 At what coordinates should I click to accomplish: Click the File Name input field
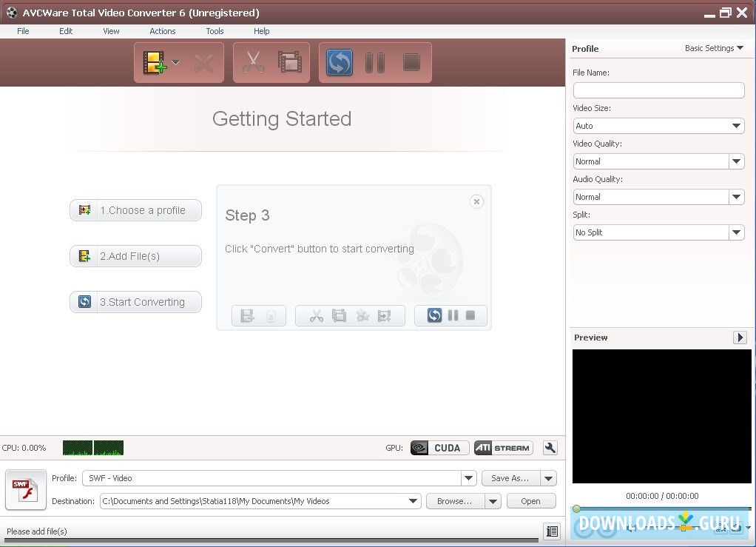(658, 90)
